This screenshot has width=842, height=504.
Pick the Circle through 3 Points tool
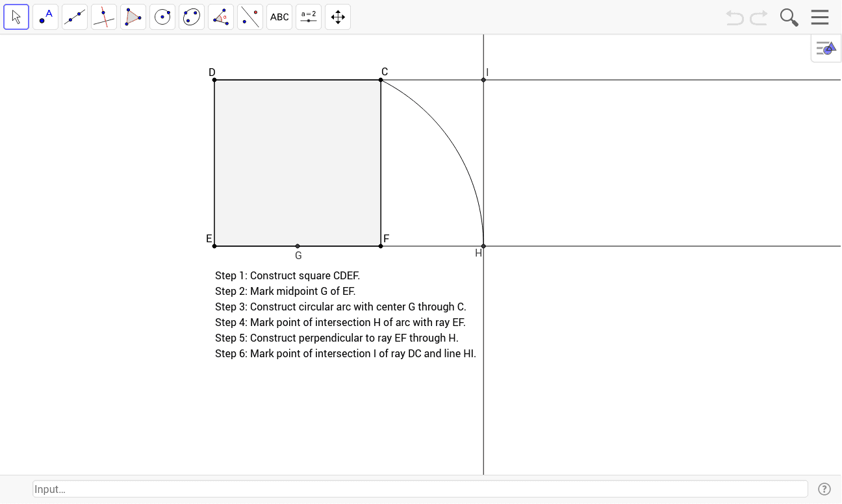191,17
